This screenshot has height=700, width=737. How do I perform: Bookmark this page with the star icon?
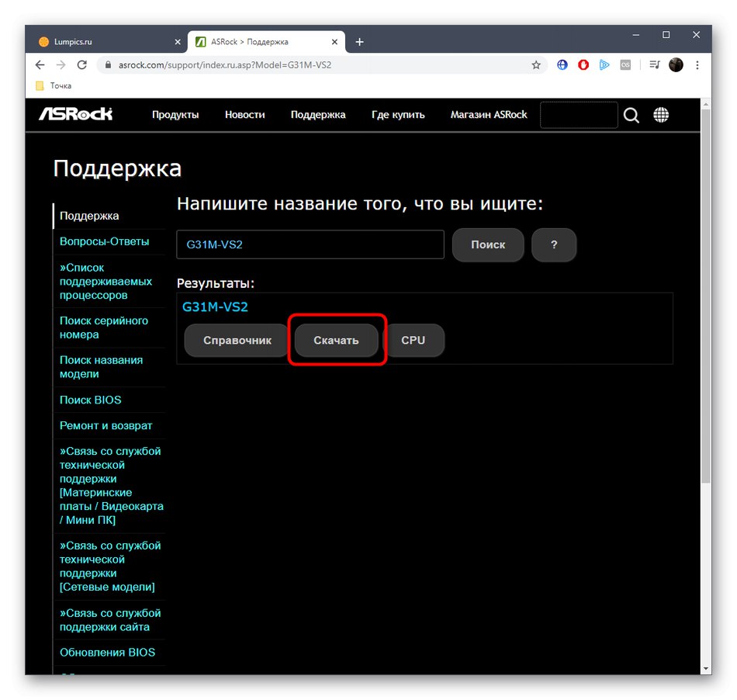tap(536, 65)
